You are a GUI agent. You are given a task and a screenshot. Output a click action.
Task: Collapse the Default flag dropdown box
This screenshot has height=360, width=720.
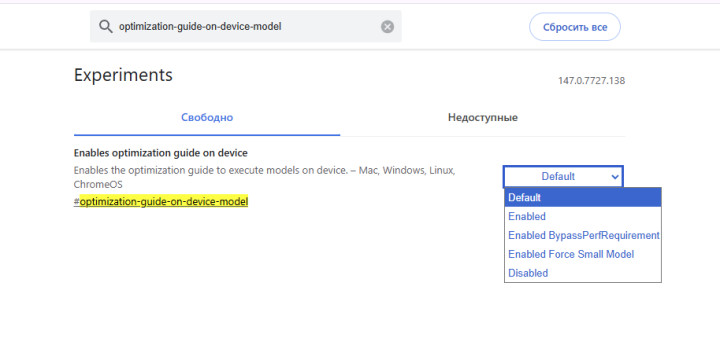(563, 177)
